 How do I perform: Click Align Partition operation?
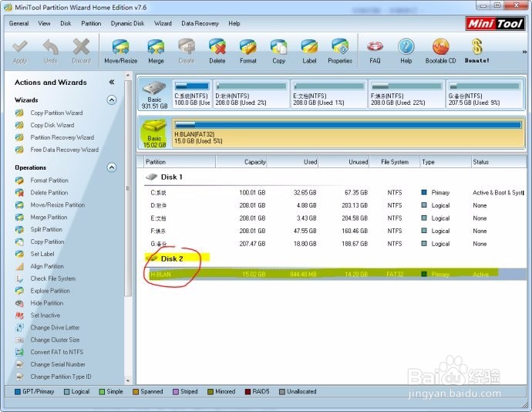click(47, 266)
